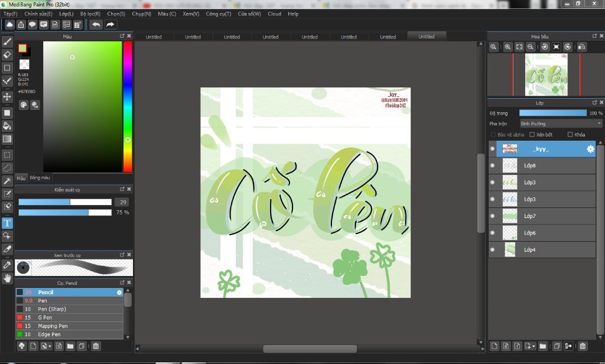The width and height of the screenshot is (605, 364).
Task: Click the export share icon in toolbar
Action: 21,25
